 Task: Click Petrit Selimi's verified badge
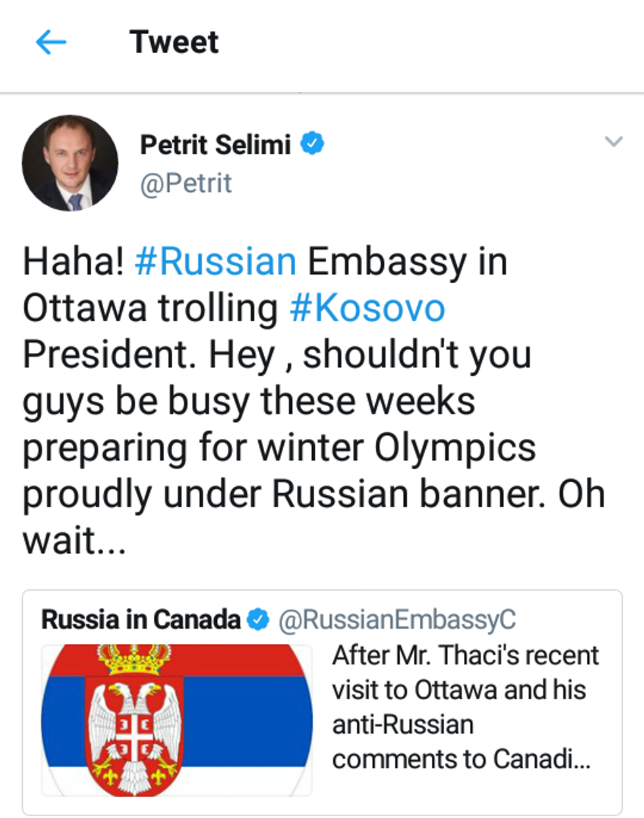tap(312, 143)
